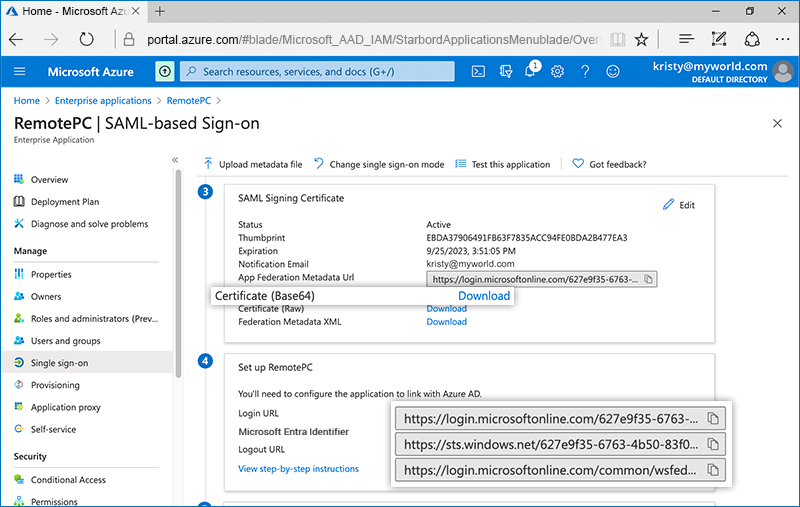
Task: Open the Azure hamburger portal menu
Action: (20, 72)
